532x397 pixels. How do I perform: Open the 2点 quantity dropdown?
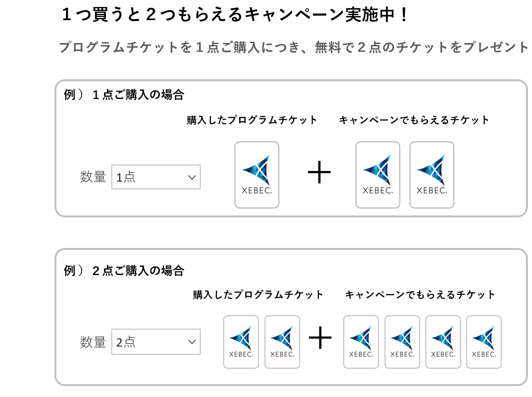(x=156, y=342)
